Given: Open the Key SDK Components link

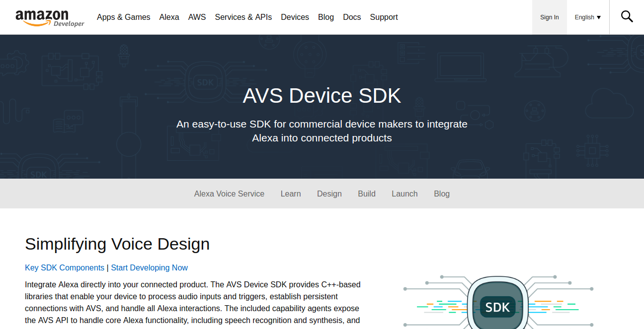Looking at the screenshot, I should pyautogui.click(x=64, y=267).
